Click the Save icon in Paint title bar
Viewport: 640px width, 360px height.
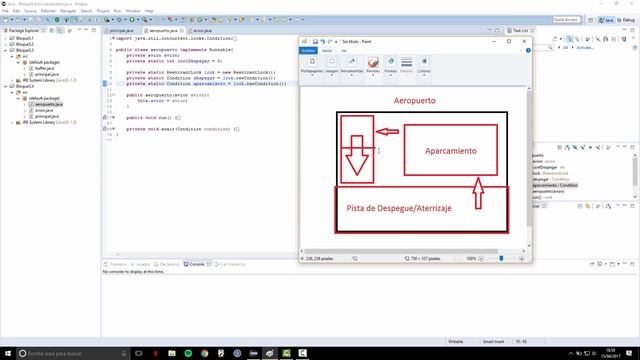point(315,42)
